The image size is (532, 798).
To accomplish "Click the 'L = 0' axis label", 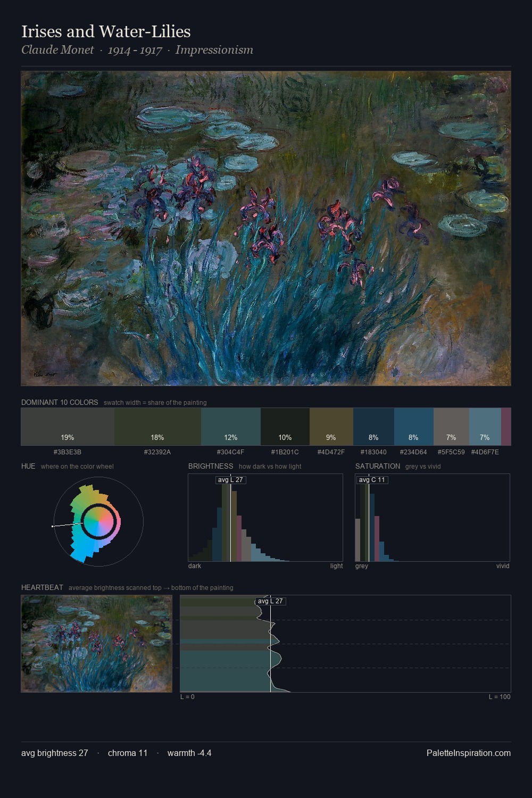I will 187,697.
